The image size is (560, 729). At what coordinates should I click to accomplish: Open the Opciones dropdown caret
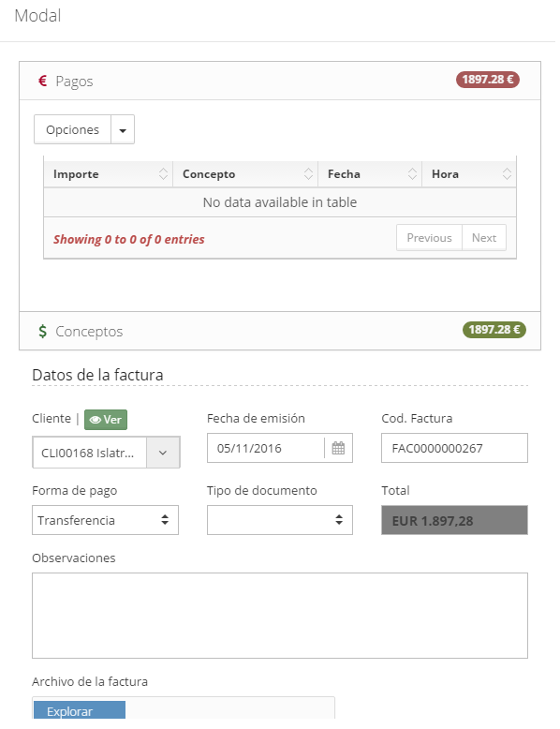click(123, 129)
